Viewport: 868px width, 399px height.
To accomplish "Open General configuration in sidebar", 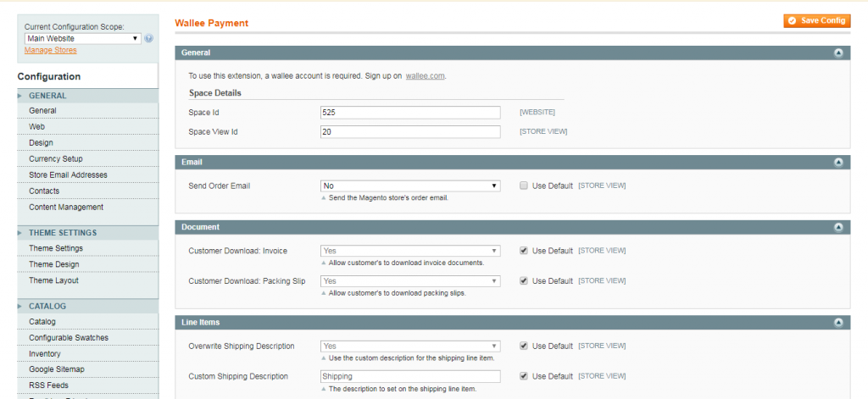I will point(87,111).
